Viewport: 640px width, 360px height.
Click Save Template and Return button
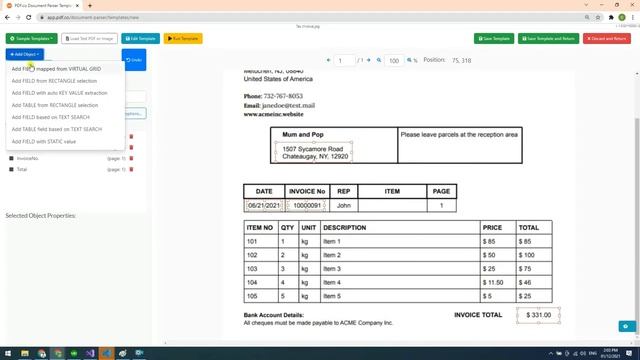coord(548,38)
